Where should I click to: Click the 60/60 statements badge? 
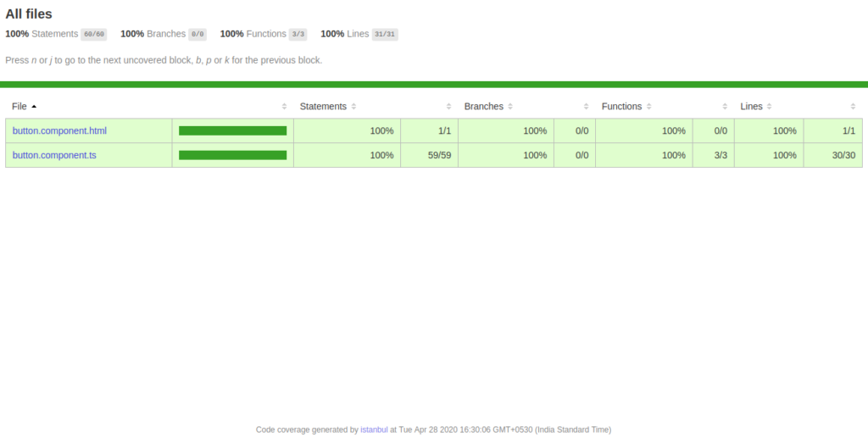click(x=93, y=34)
